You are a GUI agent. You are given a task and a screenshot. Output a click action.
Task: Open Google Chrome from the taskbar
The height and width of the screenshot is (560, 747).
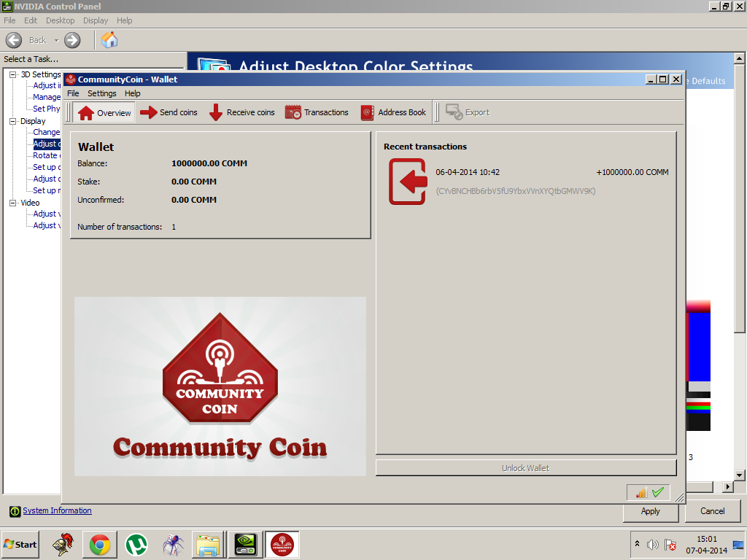99,545
